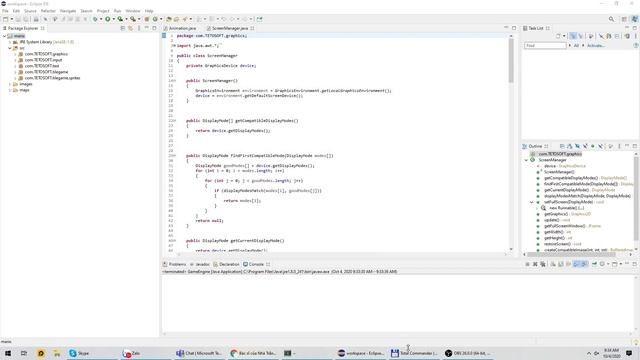
Task: Toggle Link with Editor in Package Explorer
Action: pos(130,28)
